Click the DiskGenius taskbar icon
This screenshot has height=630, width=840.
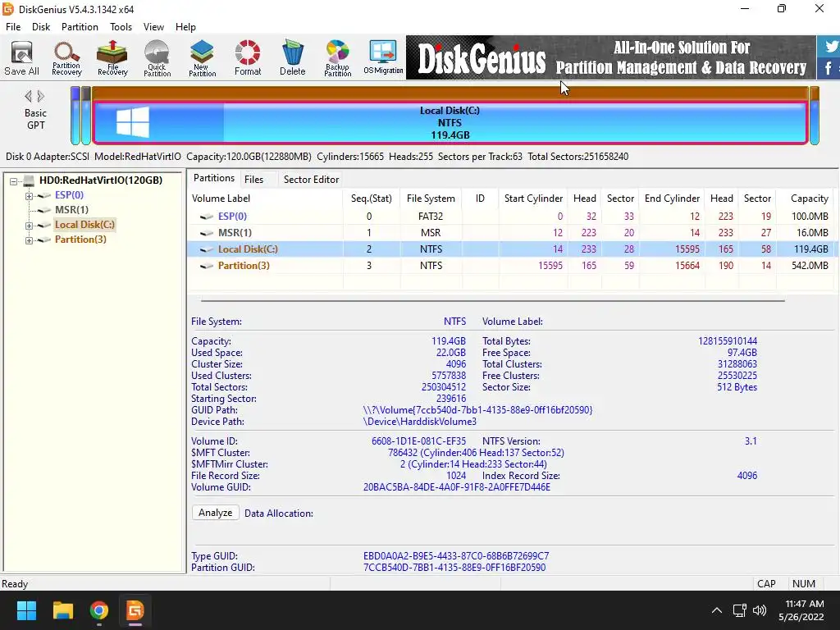pos(135,610)
